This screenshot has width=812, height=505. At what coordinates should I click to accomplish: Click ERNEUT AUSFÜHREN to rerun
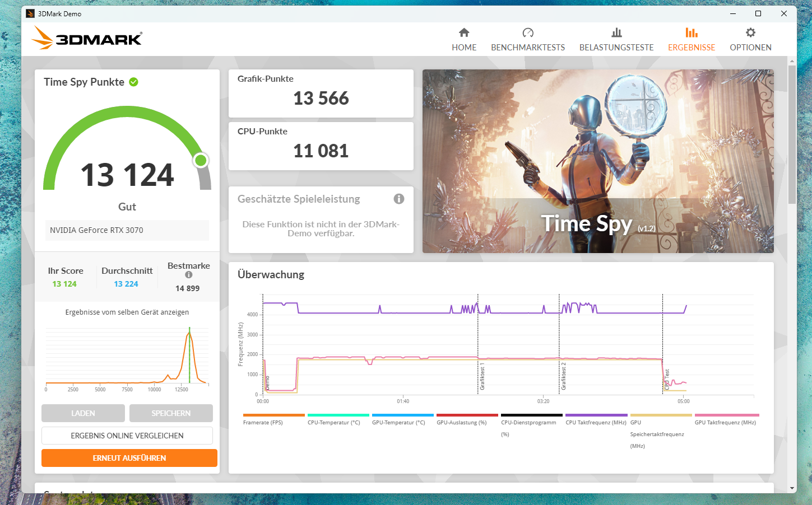[x=129, y=458]
